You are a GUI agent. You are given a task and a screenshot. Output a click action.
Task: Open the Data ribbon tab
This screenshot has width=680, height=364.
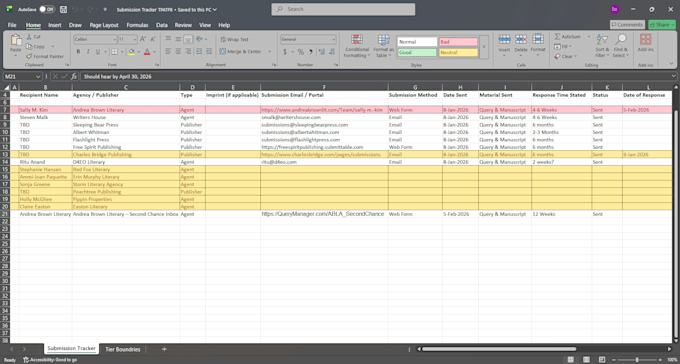(162, 25)
